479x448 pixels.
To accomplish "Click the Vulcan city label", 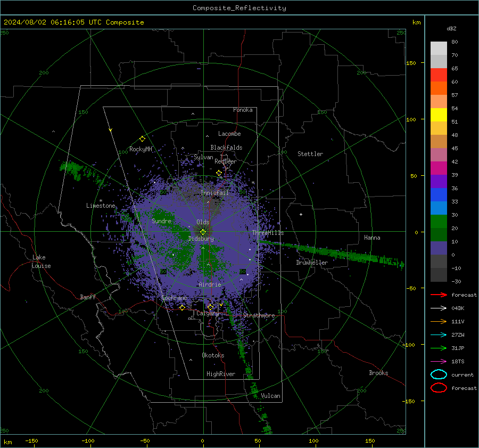I will pos(271,396).
